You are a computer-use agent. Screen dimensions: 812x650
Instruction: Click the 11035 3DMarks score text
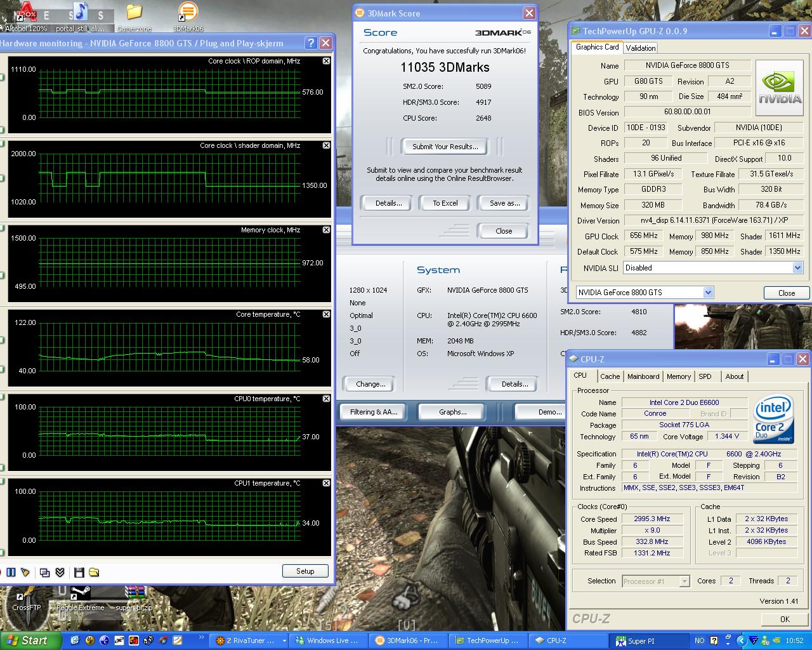[445, 67]
